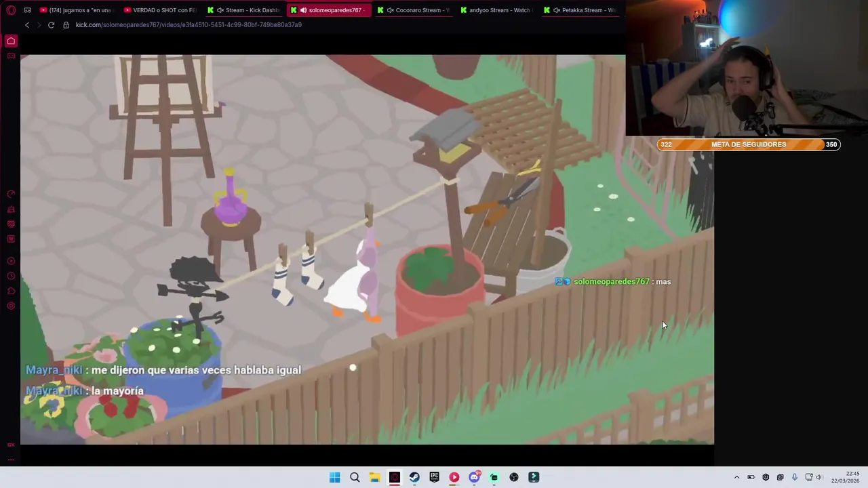Switch to the Petakka Stream tab
This screenshot has width=868, height=488.
coord(582,10)
